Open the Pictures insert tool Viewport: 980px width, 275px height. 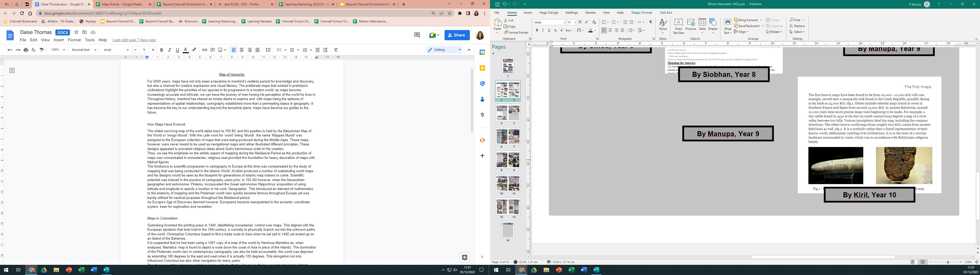[691, 25]
